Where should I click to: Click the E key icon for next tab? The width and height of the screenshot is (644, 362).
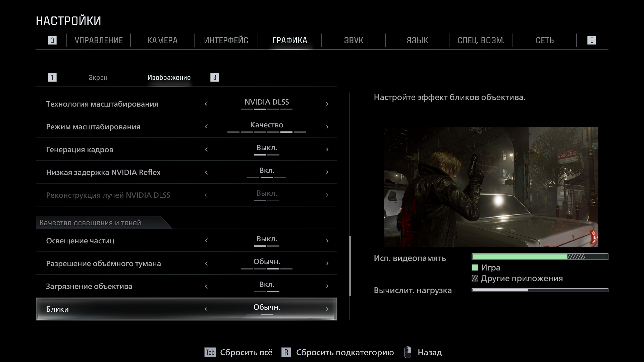[x=591, y=41]
